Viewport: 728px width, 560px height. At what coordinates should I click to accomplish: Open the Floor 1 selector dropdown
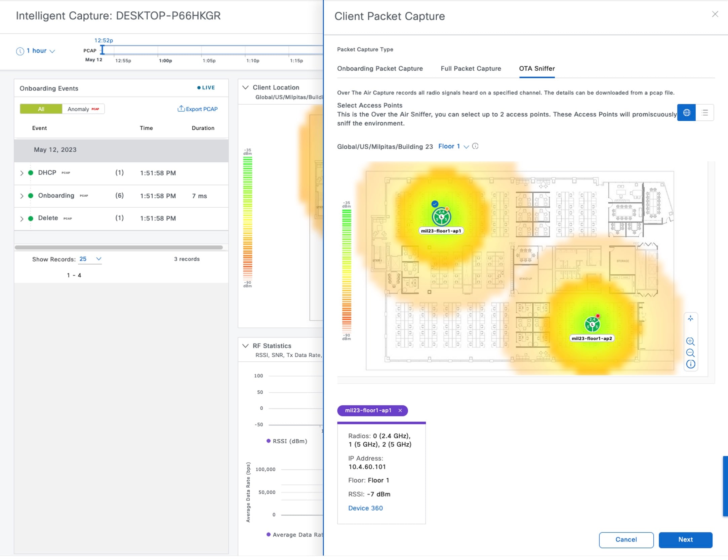(x=453, y=147)
